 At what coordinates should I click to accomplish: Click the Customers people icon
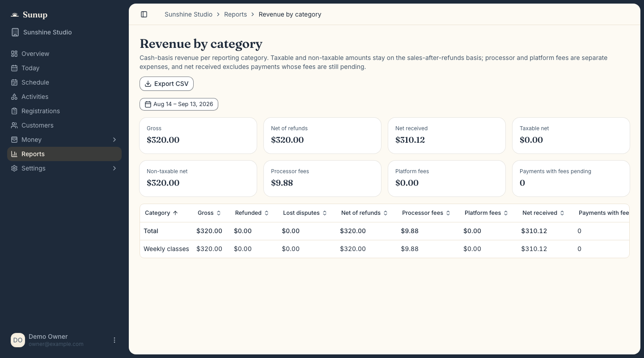coord(14,125)
